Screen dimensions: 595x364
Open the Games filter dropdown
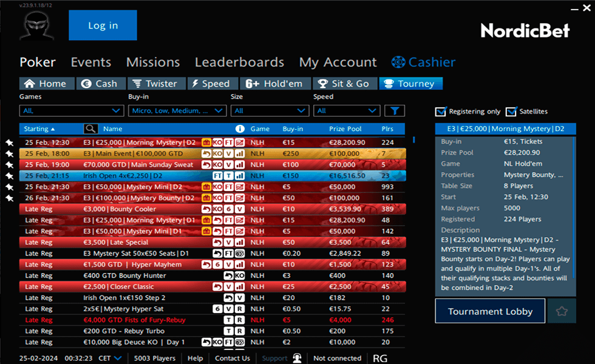(x=72, y=110)
